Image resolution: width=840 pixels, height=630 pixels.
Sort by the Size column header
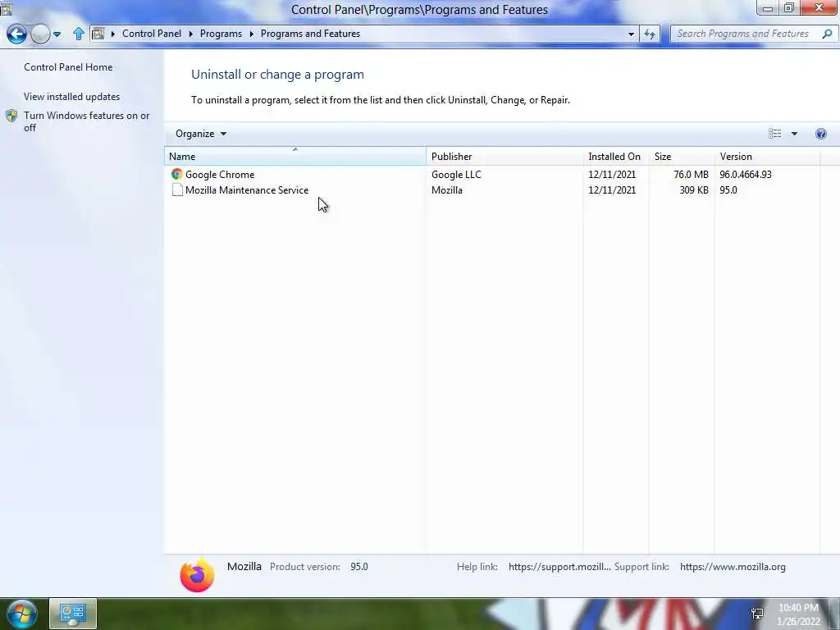click(x=681, y=157)
